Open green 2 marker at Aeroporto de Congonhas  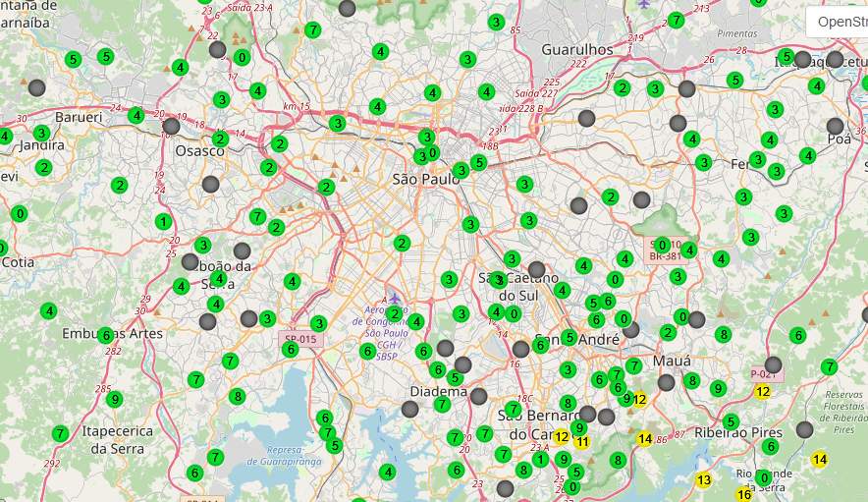point(394,314)
